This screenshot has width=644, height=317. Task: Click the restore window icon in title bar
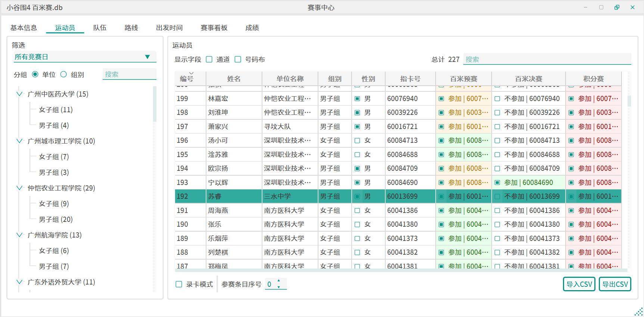(617, 7)
